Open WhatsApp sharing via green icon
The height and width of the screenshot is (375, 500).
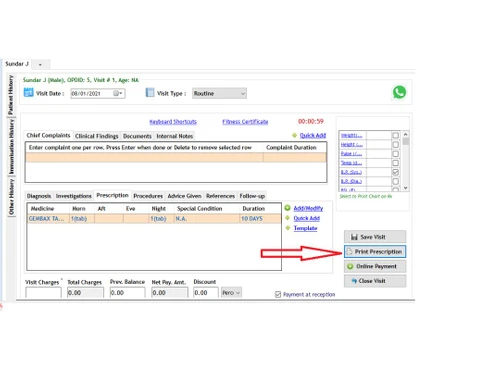tap(399, 92)
